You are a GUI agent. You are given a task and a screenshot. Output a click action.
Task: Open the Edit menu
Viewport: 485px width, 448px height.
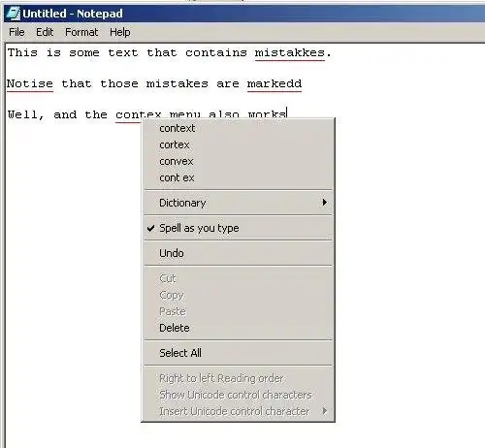tap(45, 32)
